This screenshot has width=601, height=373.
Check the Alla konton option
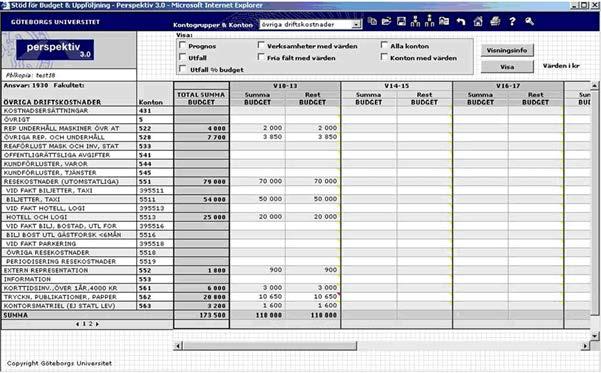pos(384,45)
